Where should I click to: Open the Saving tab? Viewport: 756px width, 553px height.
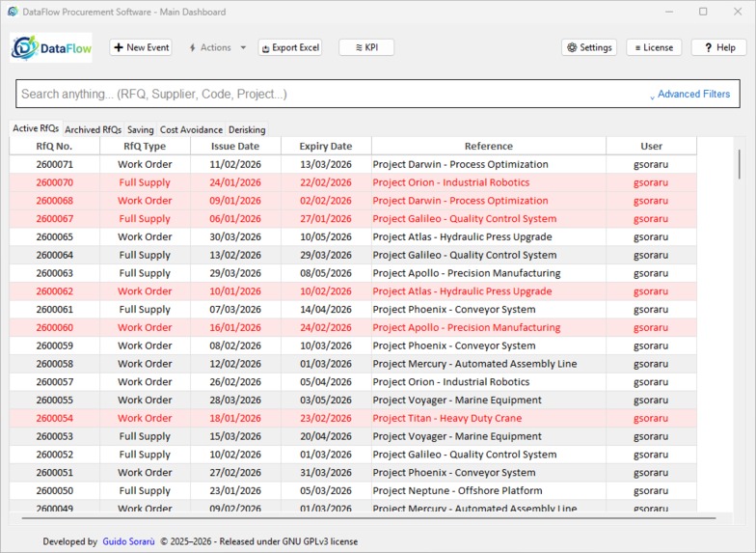click(x=141, y=129)
